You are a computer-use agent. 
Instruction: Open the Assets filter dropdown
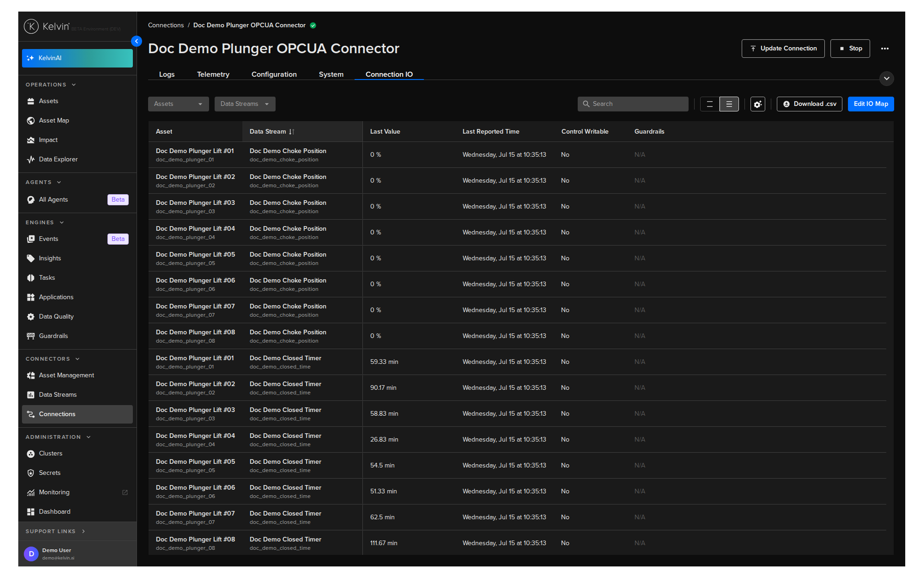[x=179, y=104]
